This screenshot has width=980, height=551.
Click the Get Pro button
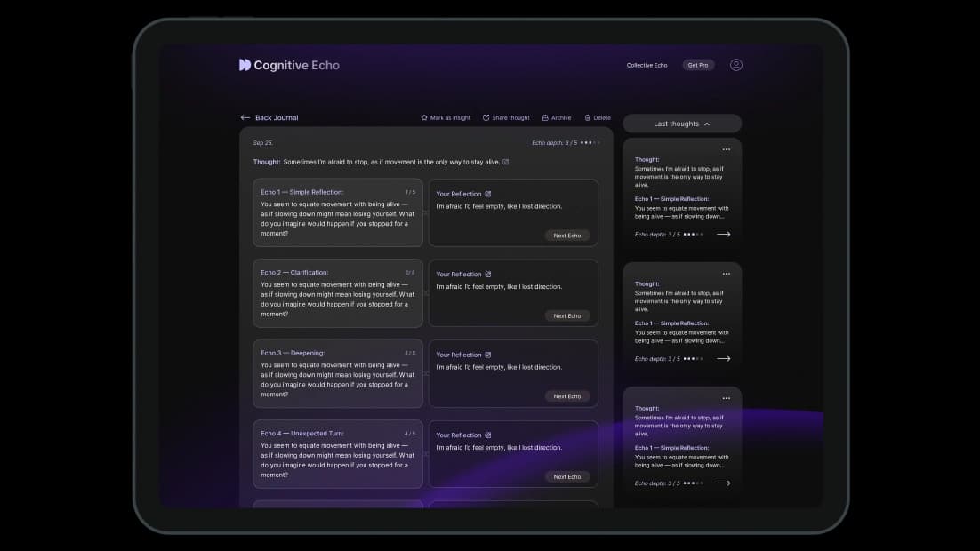pyautogui.click(x=698, y=65)
